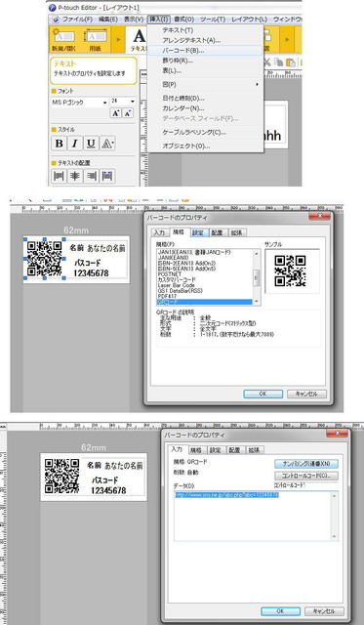Click the increase font size A icon

pos(115,113)
